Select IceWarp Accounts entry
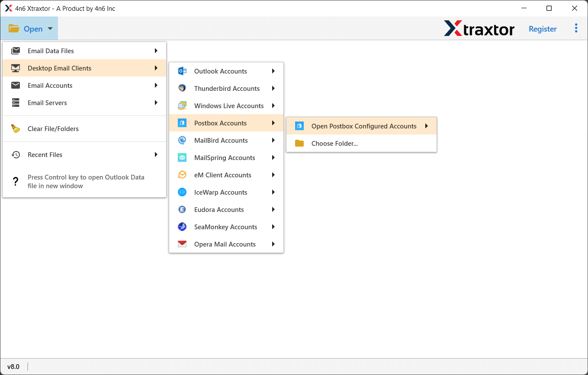 tap(226, 192)
